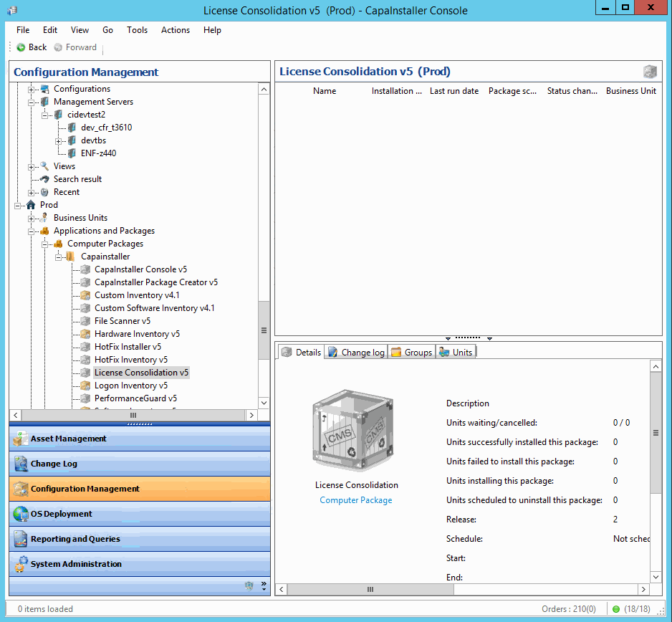Click the Orders : 210(0) status text

(568, 609)
